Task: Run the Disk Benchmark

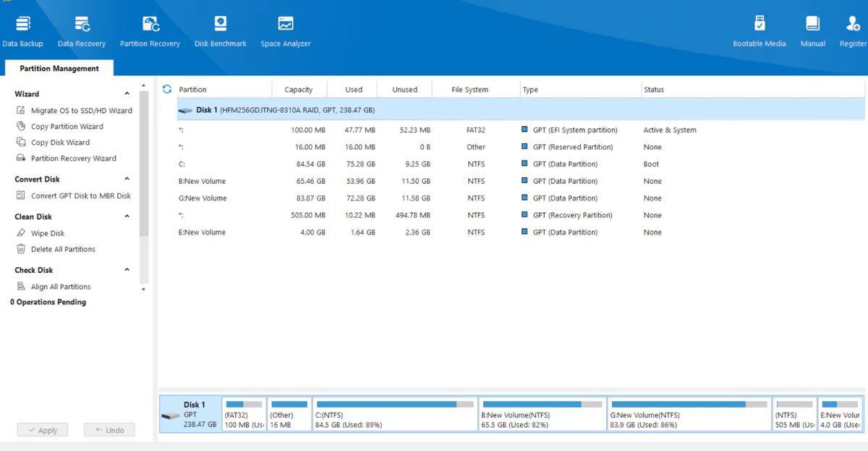Action: coord(220,29)
